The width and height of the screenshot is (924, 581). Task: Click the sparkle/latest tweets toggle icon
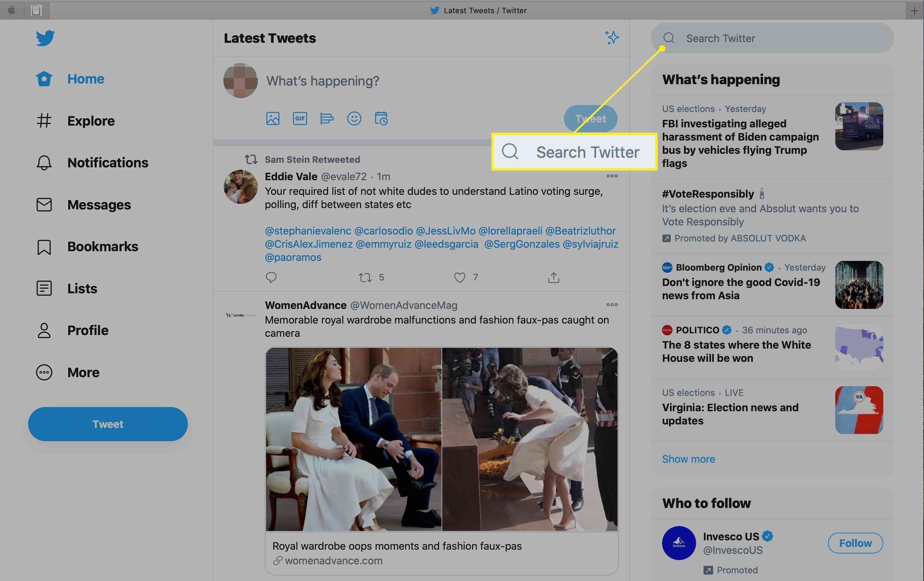pos(611,37)
